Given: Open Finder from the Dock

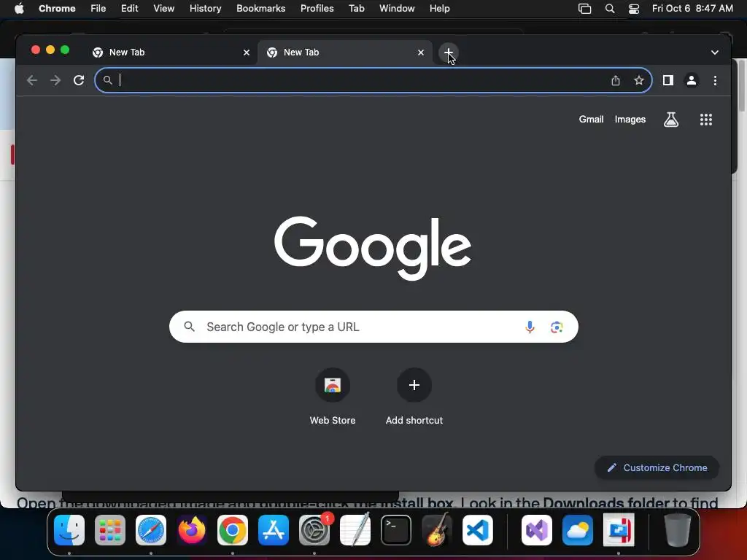Looking at the screenshot, I should (69, 530).
